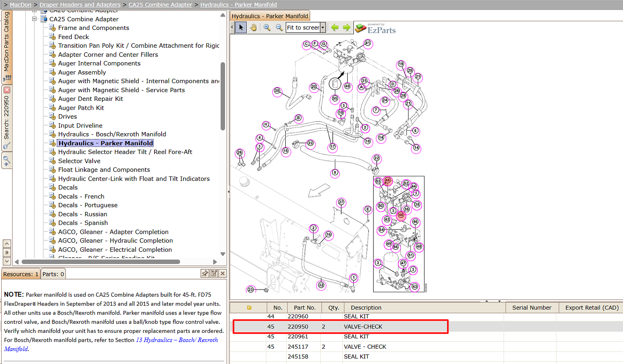Image resolution: width=623 pixels, height=364 pixels.
Task: Select Hydraulics - Bosch/Rexroth Manifold
Action: point(112,134)
